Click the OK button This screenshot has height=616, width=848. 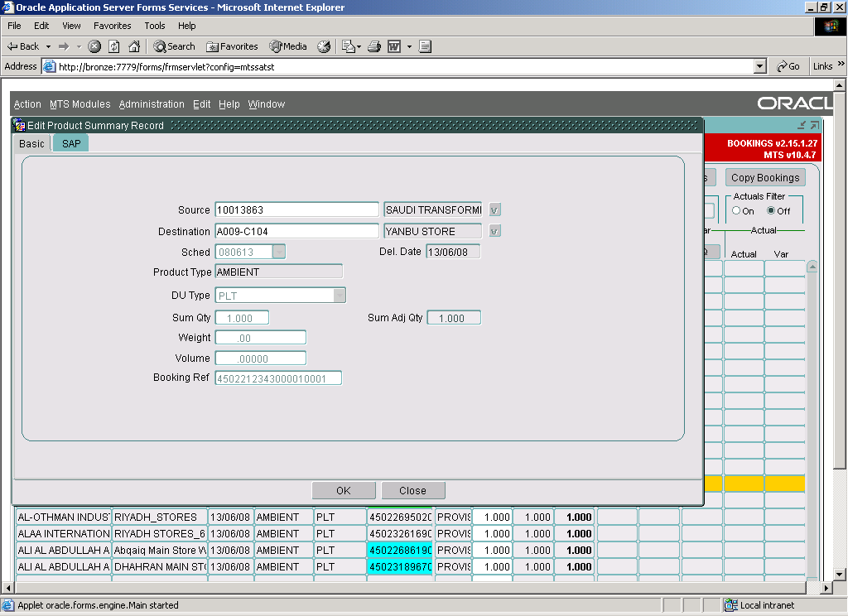(x=344, y=490)
